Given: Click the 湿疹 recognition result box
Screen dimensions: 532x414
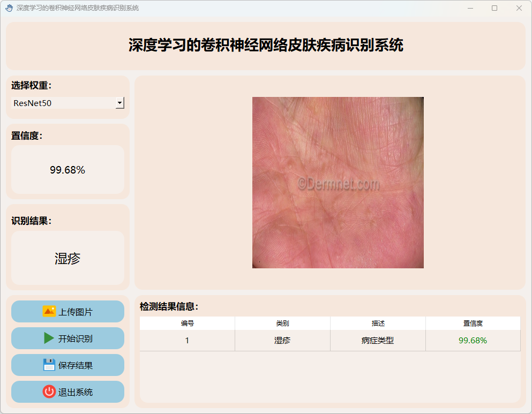Looking at the screenshot, I should [x=68, y=258].
